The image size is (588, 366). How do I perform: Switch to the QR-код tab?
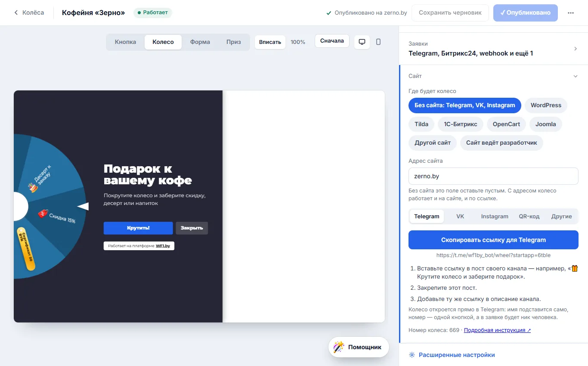tap(529, 217)
